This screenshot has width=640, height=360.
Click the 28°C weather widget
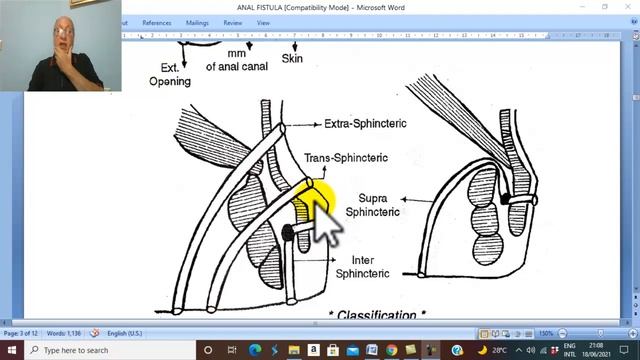point(493,350)
